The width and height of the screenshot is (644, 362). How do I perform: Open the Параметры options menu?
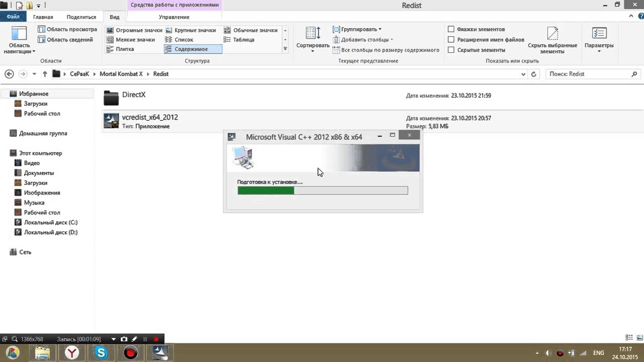pos(599,40)
